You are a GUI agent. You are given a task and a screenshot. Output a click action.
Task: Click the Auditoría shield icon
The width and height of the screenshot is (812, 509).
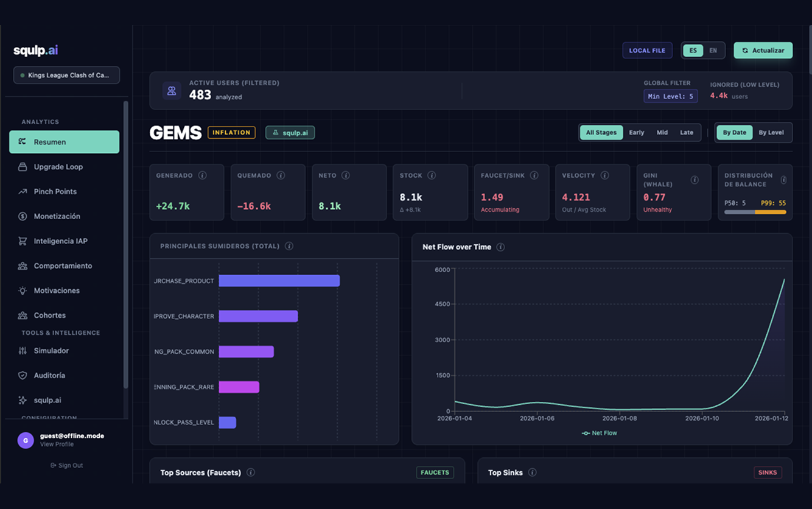point(23,376)
